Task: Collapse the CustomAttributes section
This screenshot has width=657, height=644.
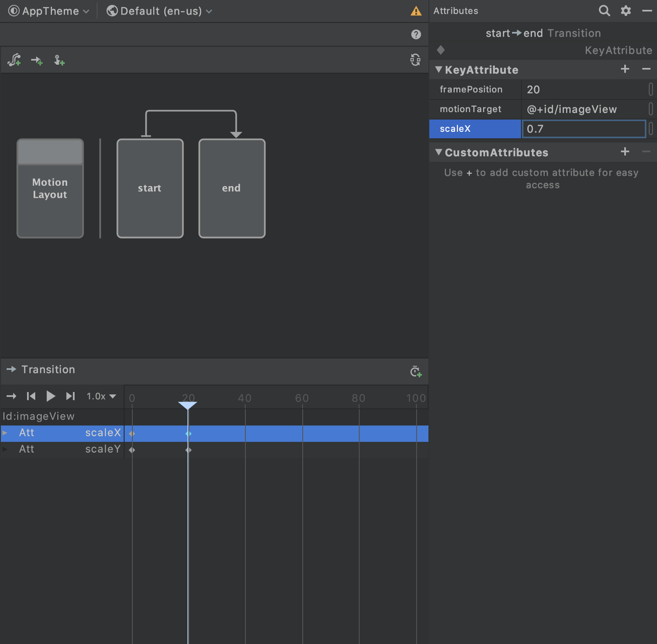Action: pyautogui.click(x=439, y=152)
